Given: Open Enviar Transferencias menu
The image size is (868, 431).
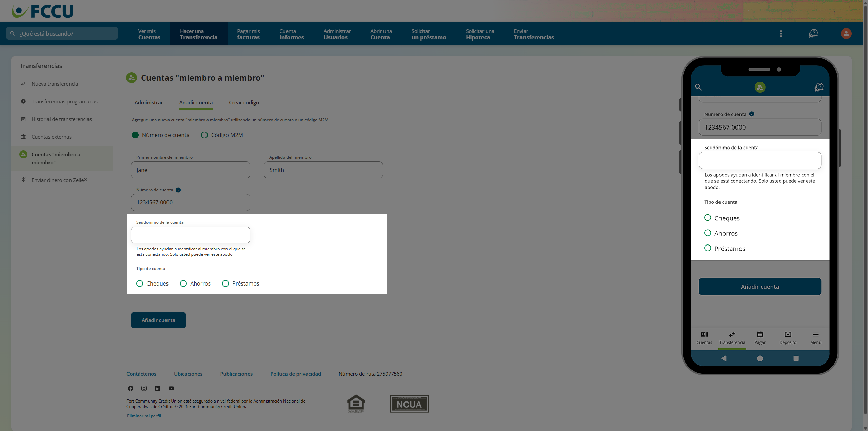Looking at the screenshot, I should 534,34.
